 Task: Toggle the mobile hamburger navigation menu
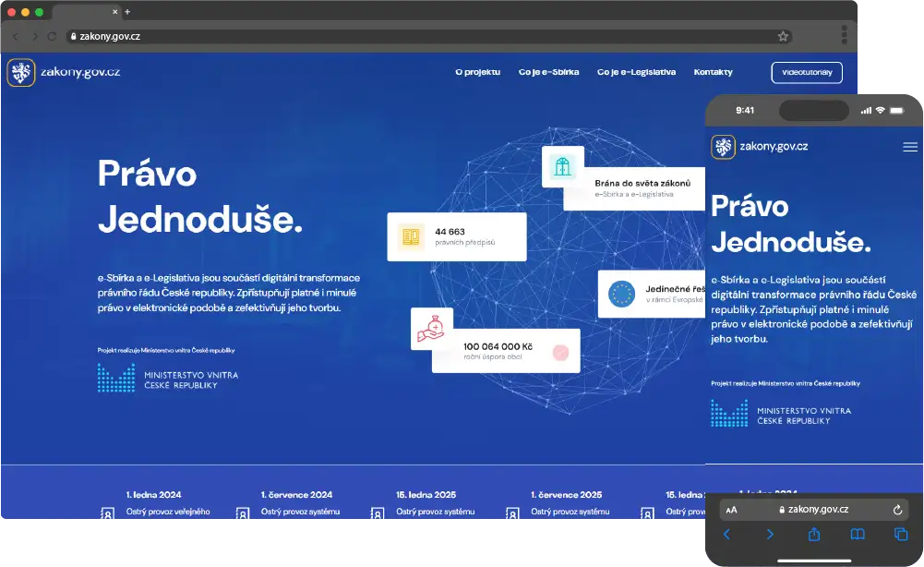[910, 145]
